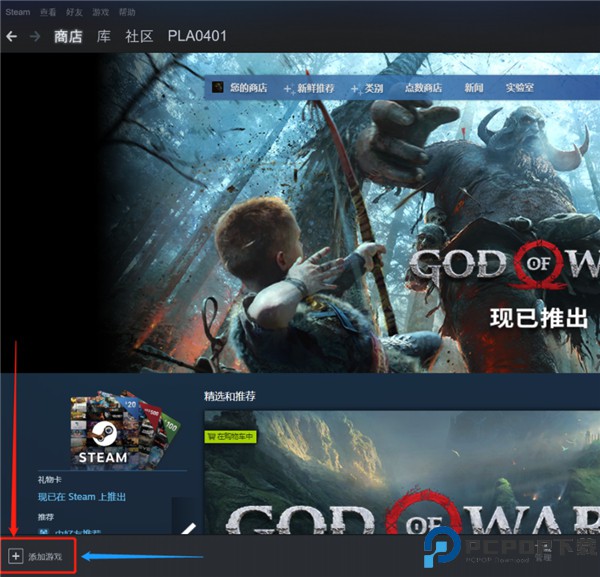The width and height of the screenshot is (600, 577).
Task: Open the 新闻 link in store nav
Action: coord(473,88)
